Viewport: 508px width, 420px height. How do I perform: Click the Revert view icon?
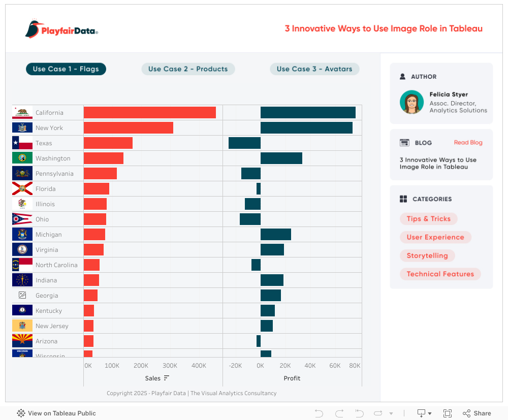pos(359,413)
